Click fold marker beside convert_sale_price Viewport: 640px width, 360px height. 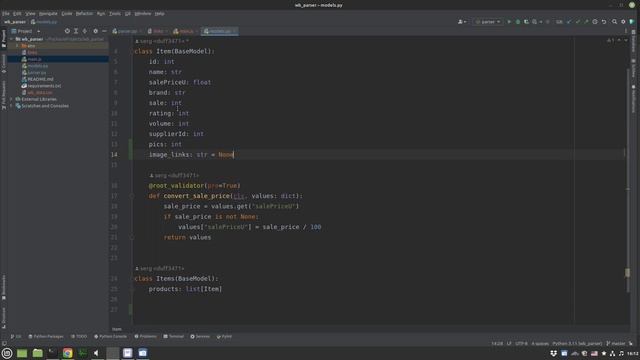(x=131, y=196)
